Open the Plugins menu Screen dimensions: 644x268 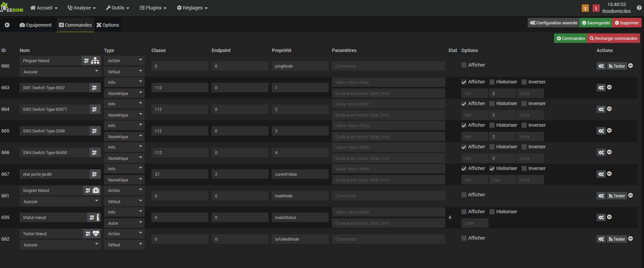click(x=153, y=8)
